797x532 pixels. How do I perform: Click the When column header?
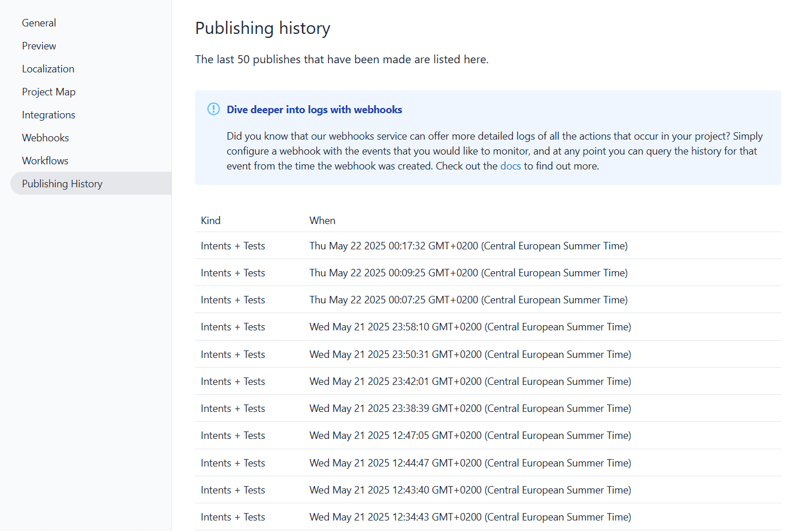(x=323, y=221)
